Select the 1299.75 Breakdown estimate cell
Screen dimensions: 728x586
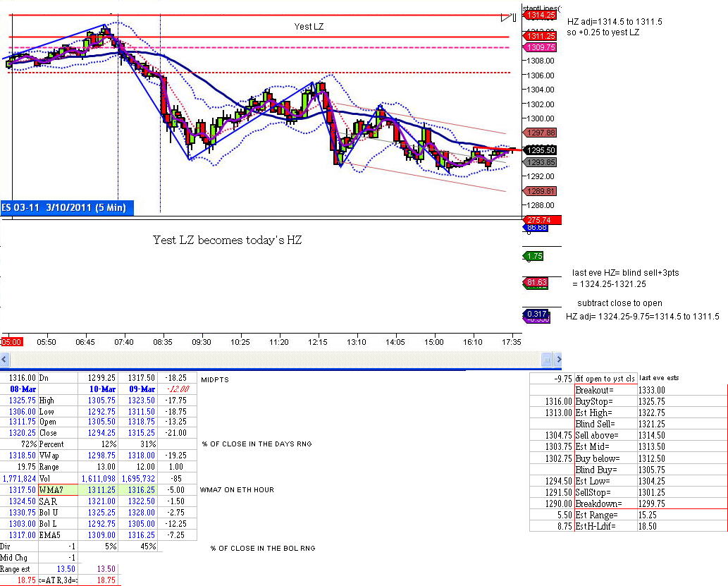pos(682,503)
